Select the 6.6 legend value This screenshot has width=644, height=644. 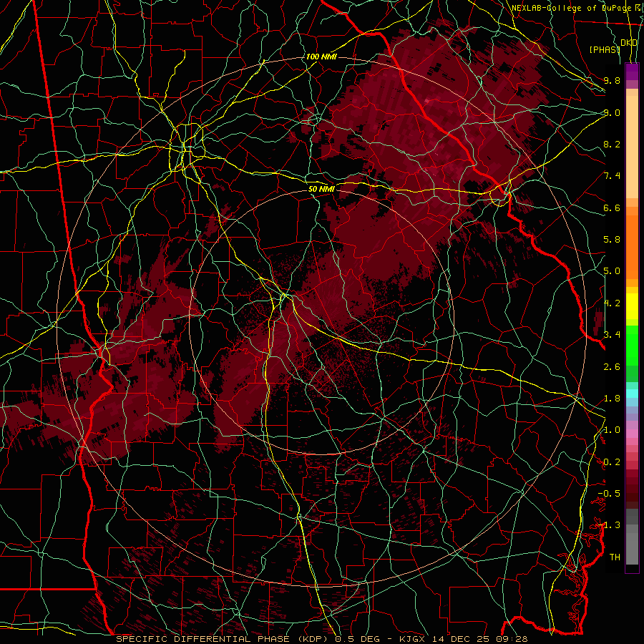tap(612, 208)
